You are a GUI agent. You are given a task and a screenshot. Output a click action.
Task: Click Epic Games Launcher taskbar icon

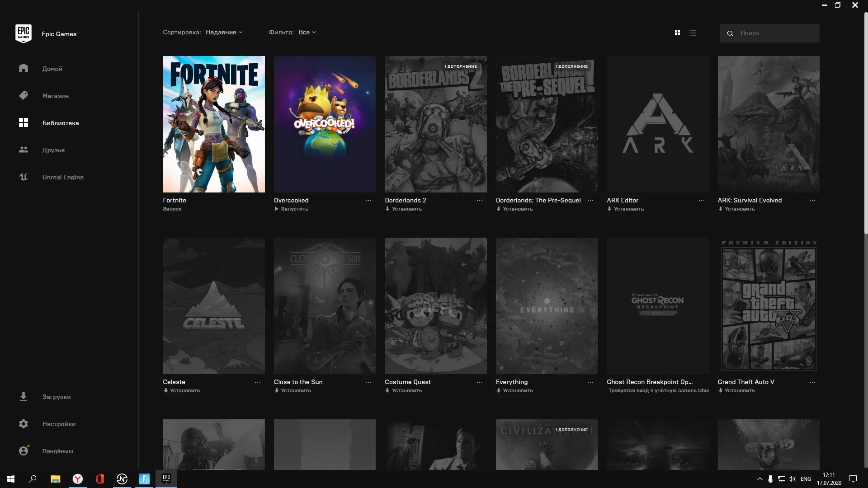click(x=166, y=479)
